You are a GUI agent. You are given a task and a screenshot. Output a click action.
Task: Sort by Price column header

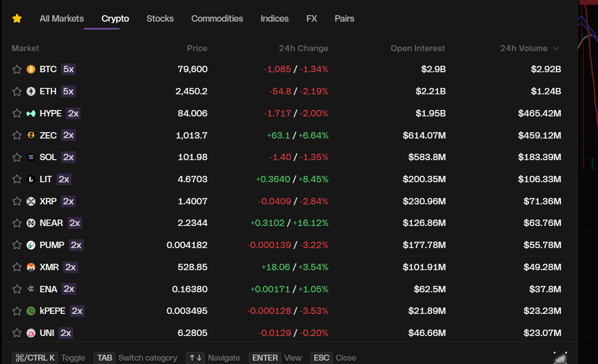pyautogui.click(x=197, y=48)
